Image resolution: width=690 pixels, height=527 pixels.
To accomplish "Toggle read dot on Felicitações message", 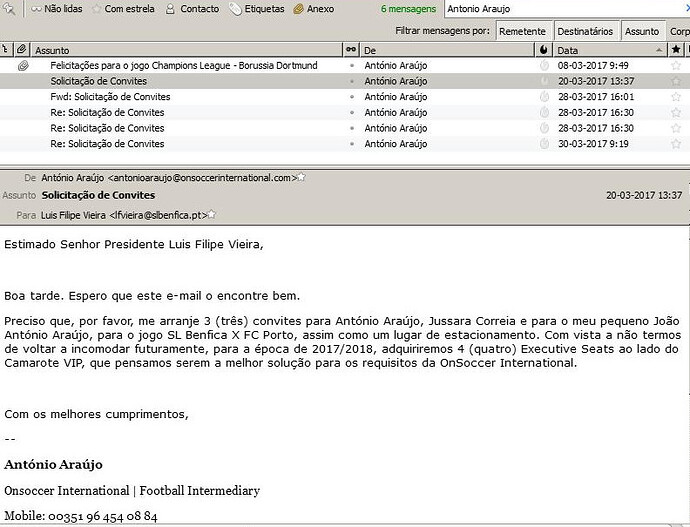I will pyautogui.click(x=352, y=66).
